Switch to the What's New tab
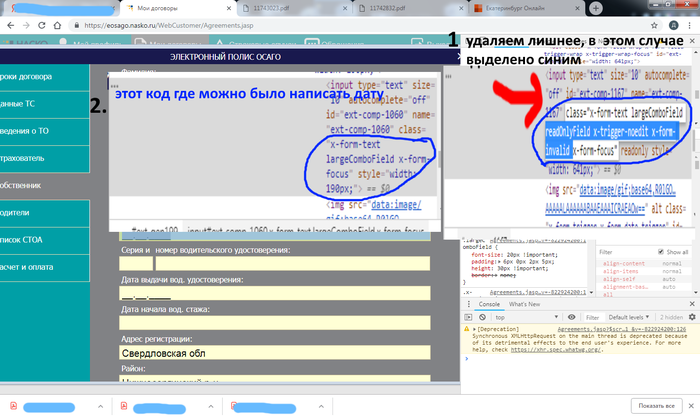 coord(525,303)
